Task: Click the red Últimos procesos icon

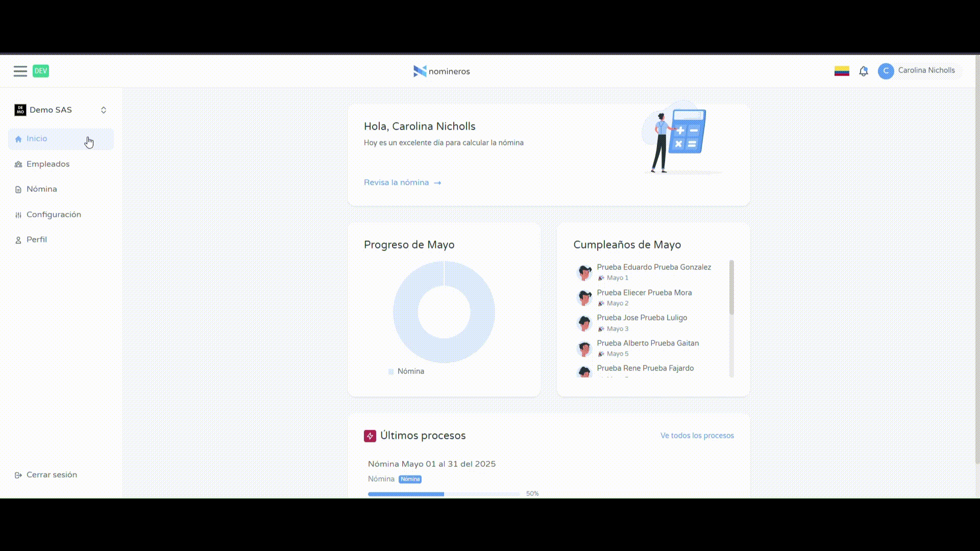Action: click(370, 436)
